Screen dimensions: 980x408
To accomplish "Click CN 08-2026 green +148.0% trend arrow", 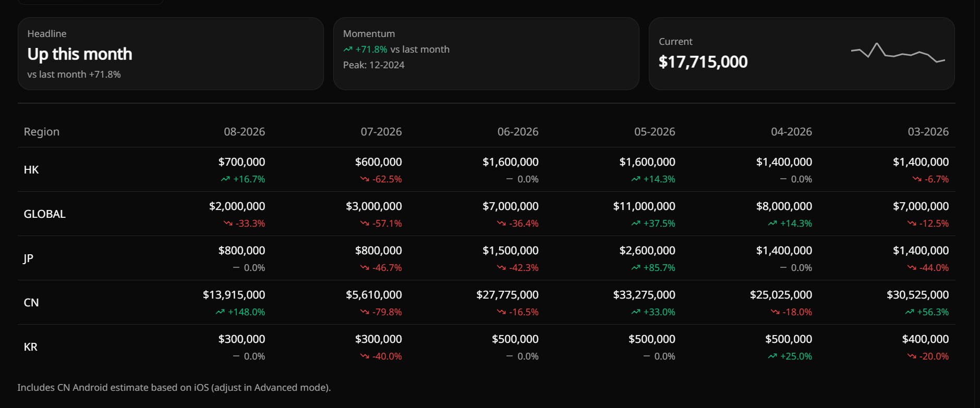I will click(x=220, y=312).
